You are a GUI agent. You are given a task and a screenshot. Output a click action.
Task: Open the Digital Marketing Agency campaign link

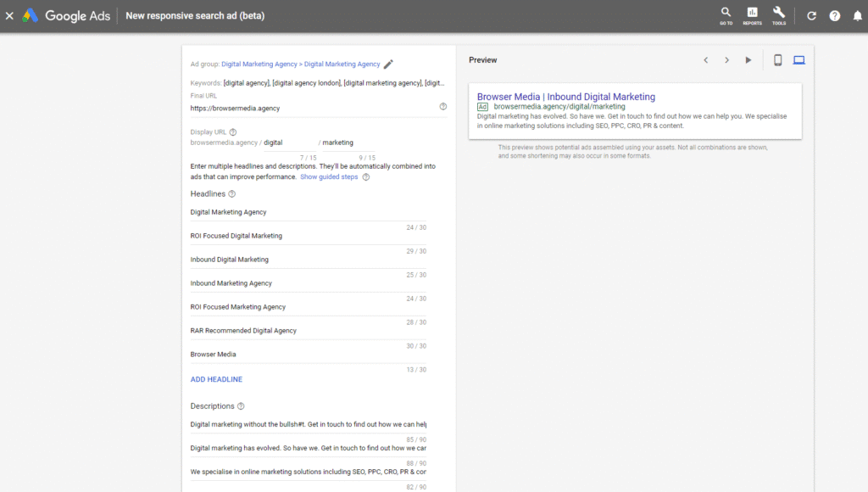(x=259, y=64)
